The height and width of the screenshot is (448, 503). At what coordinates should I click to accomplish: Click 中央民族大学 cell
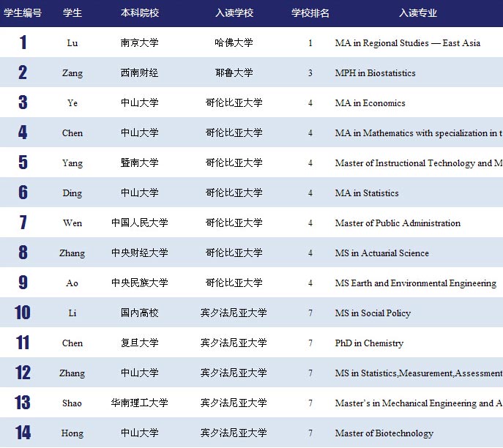pyautogui.click(x=140, y=283)
